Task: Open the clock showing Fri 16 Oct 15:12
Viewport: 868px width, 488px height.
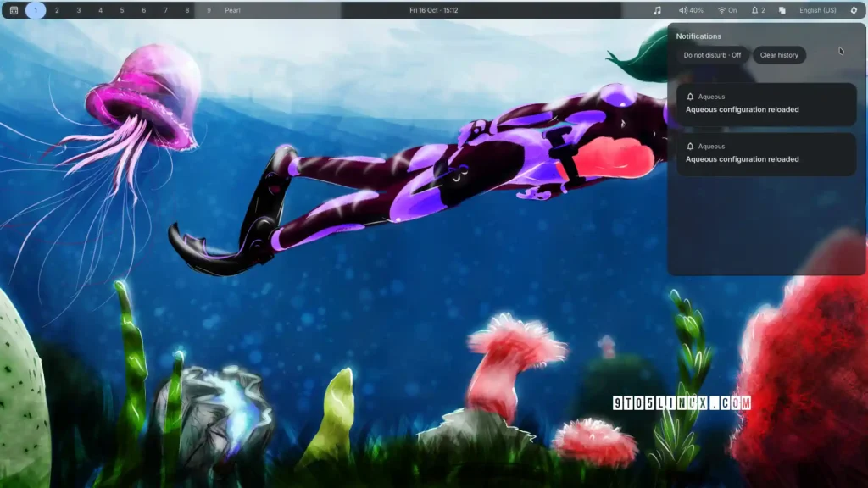Action: click(x=433, y=10)
